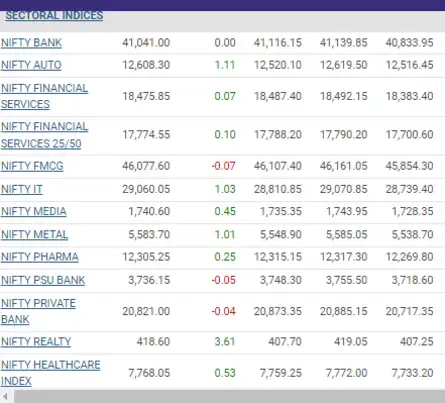The width and height of the screenshot is (445, 403).
Task: Select NIFTY FMCG value 46,077.60
Action: (x=146, y=166)
